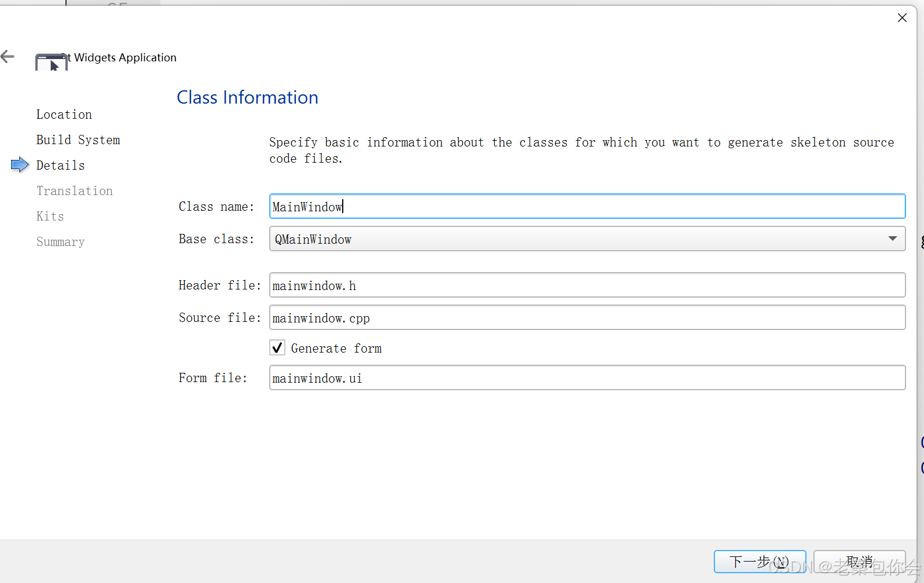Close the wizard dialog with the X
The height and width of the screenshot is (583, 924).
pos(902,18)
